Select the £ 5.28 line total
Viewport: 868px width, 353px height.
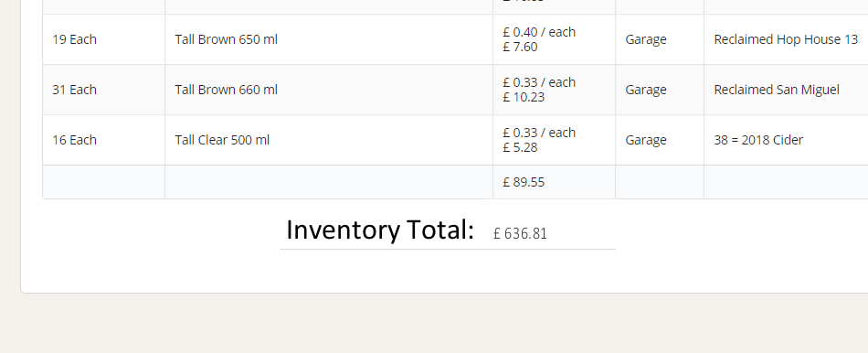[x=520, y=148]
